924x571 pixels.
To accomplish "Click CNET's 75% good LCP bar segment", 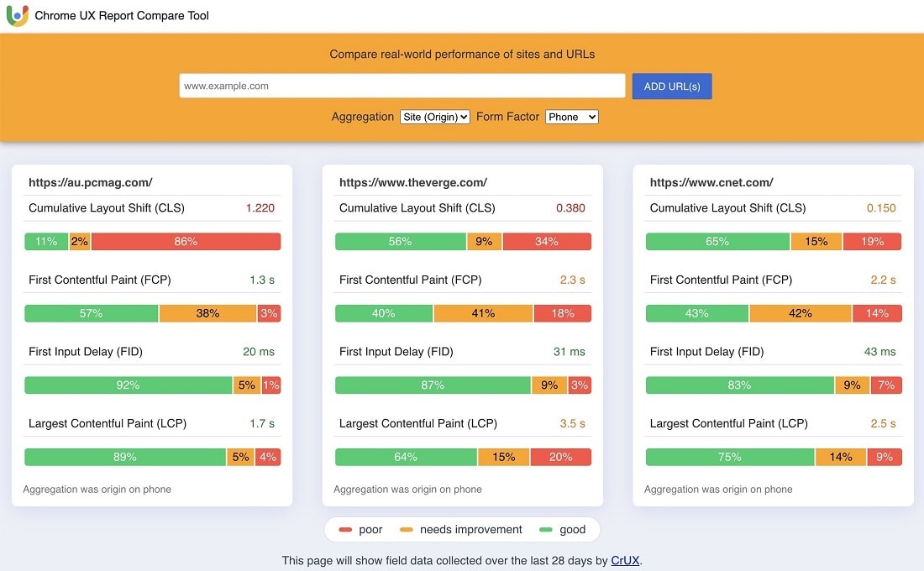I will tap(729, 458).
